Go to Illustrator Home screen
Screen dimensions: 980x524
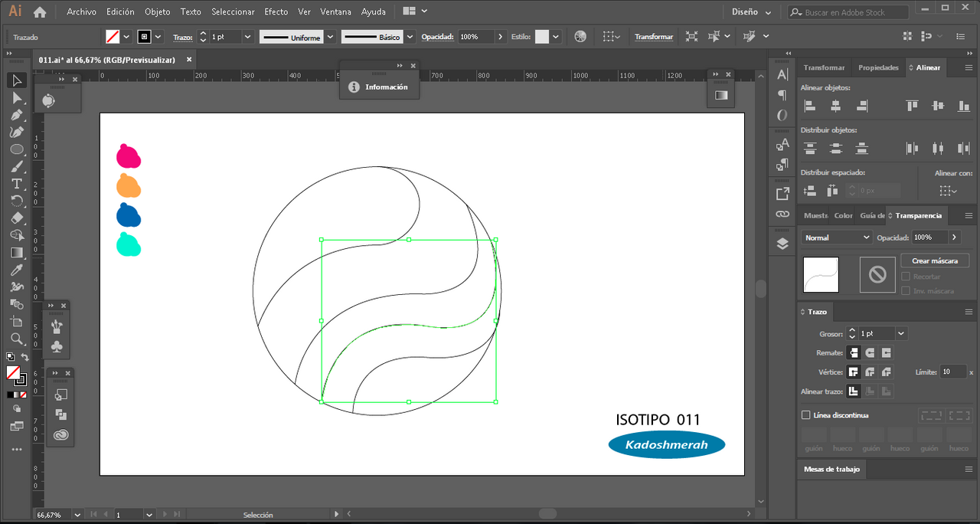coord(40,12)
